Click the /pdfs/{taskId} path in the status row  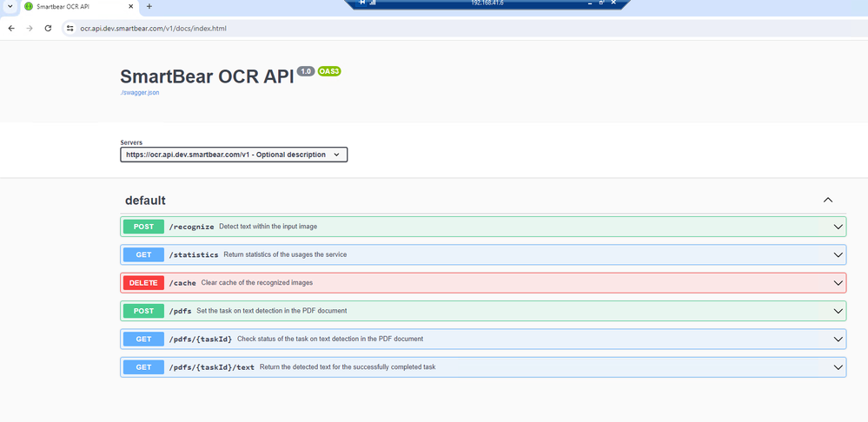(201, 340)
